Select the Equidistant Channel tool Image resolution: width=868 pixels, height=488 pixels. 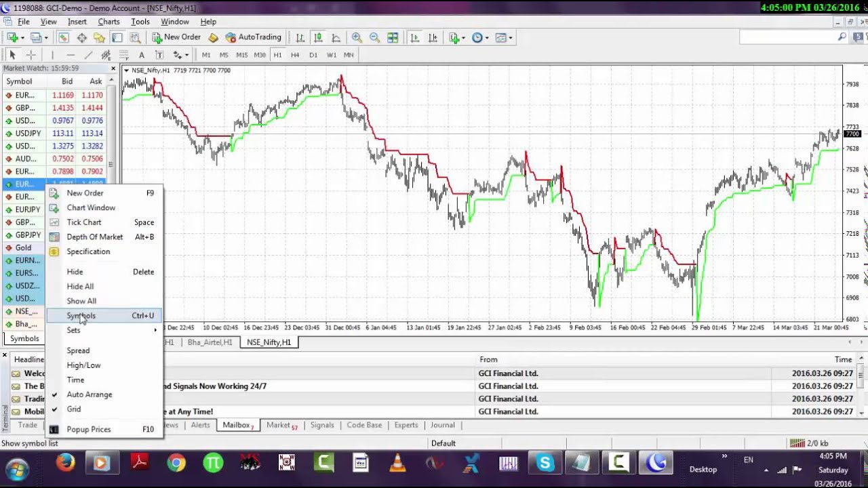(x=106, y=55)
